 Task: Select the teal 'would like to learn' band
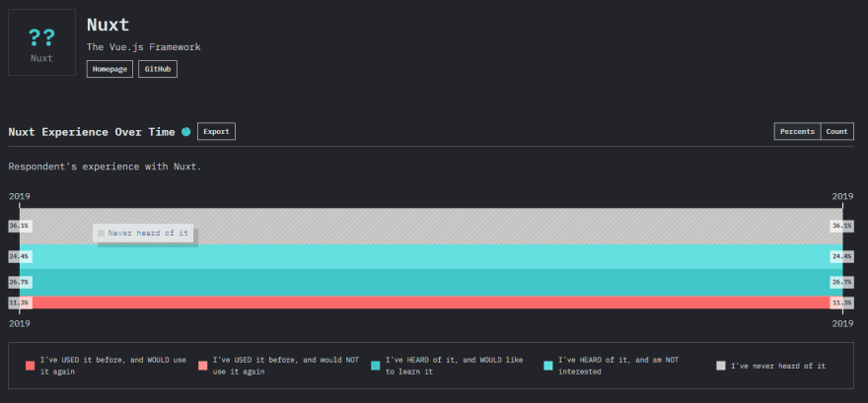(x=431, y=283)
